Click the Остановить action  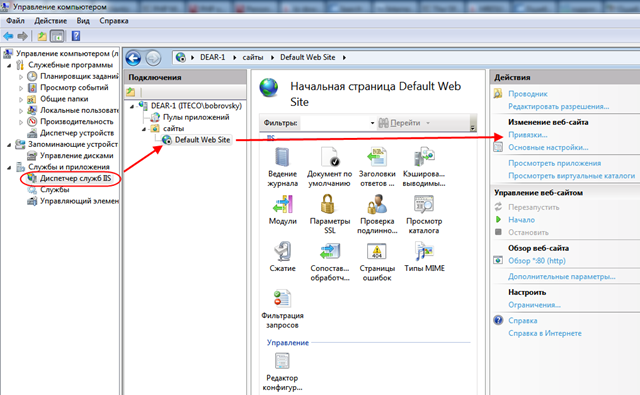point(528,233)
